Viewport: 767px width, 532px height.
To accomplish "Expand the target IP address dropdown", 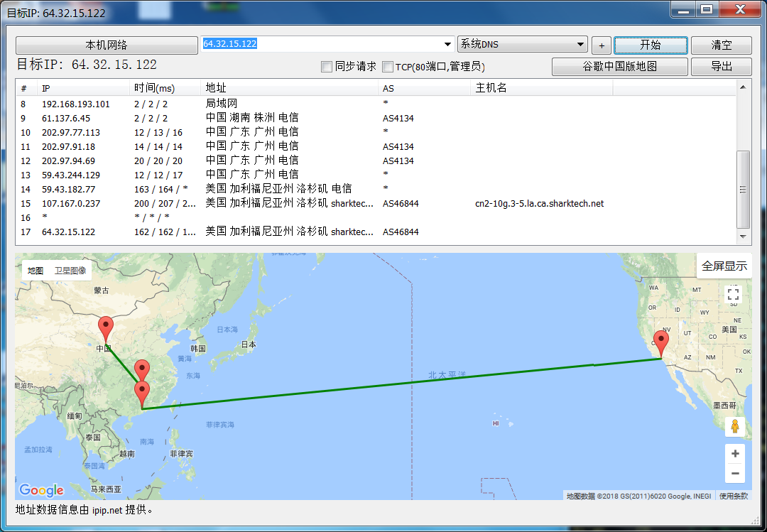I will coord(447,45).
